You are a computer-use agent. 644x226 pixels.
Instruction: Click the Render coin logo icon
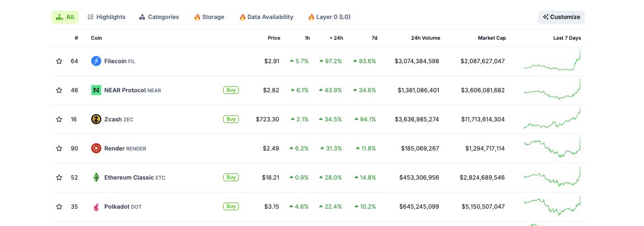pyautogui.click(x=96, y=148)
